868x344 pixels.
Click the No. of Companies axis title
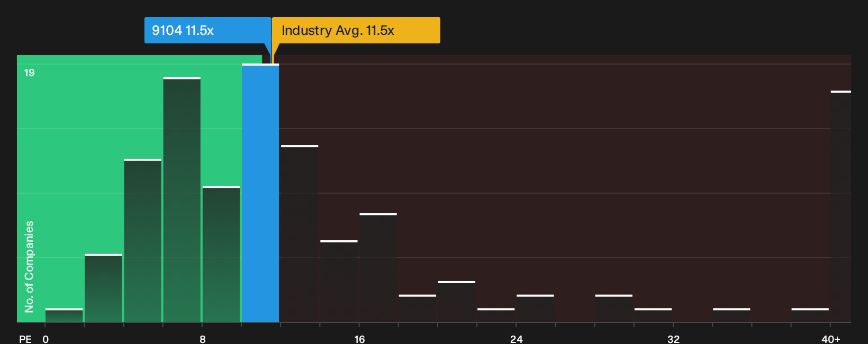(x=29, y=267)
